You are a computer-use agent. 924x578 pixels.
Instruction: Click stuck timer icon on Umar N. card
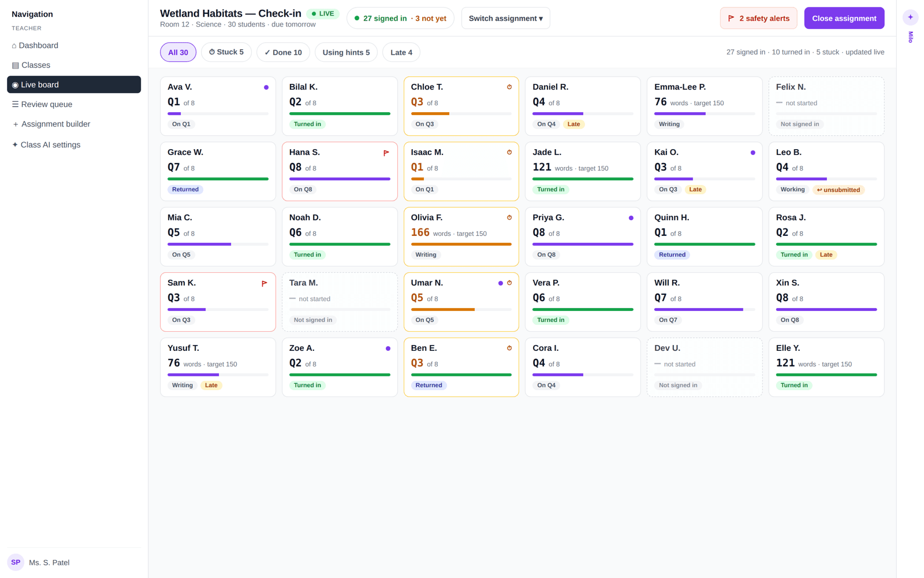click(509, 283)
